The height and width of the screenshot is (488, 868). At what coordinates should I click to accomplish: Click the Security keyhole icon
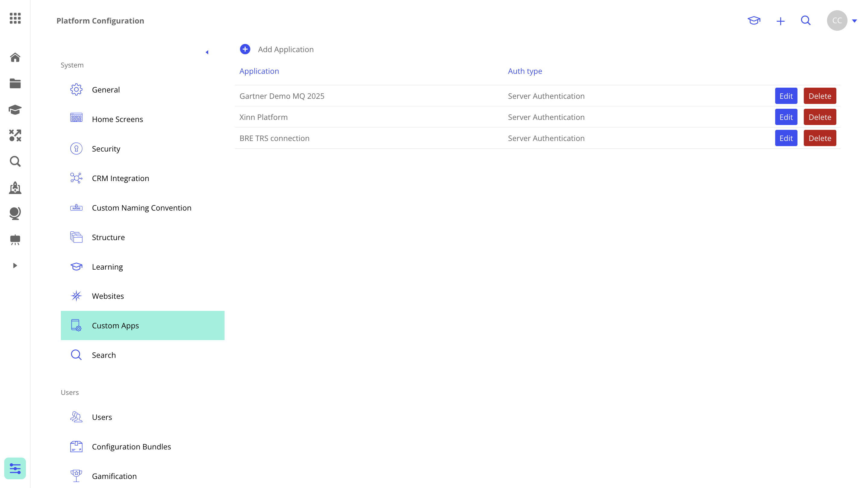[x=76, y=149]
